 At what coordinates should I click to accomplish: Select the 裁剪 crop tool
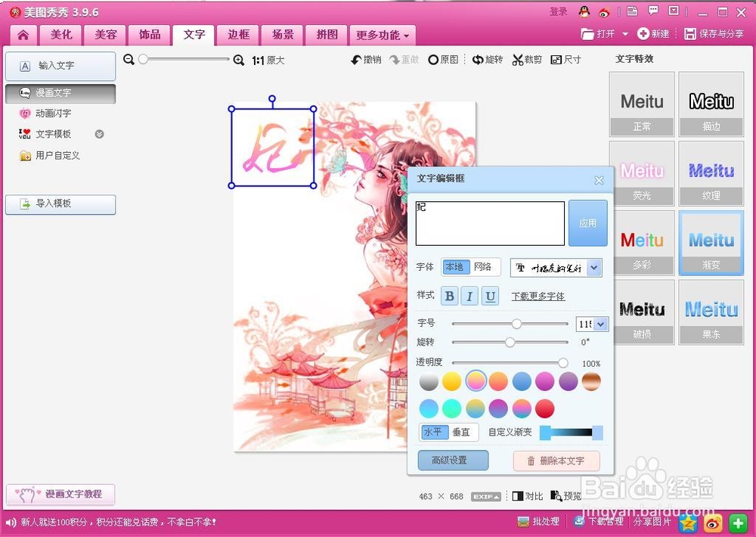(527, 60)
